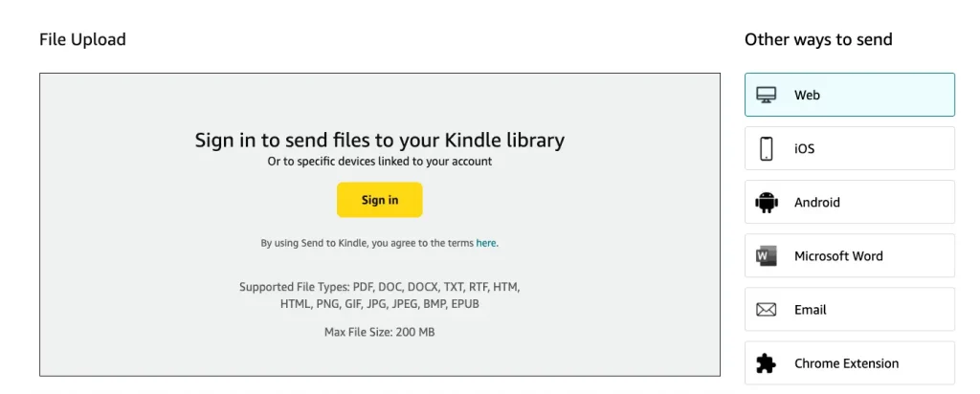The width and height of the screenshot is (980, 394).
Task: Choose Android from other ways to send
Action: pos(850,202)
